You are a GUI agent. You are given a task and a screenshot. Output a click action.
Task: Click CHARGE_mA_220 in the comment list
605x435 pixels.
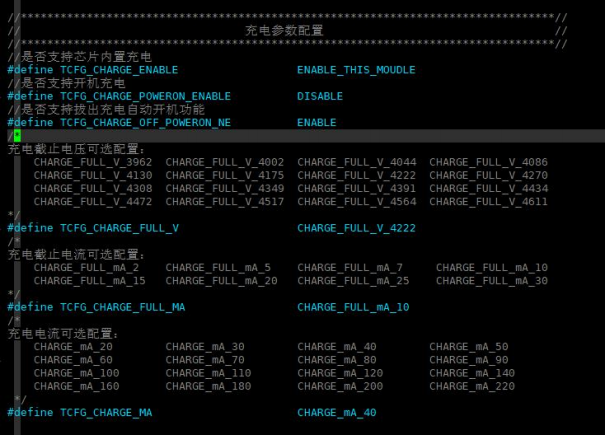pyautogui.click(x=472, y=386)
